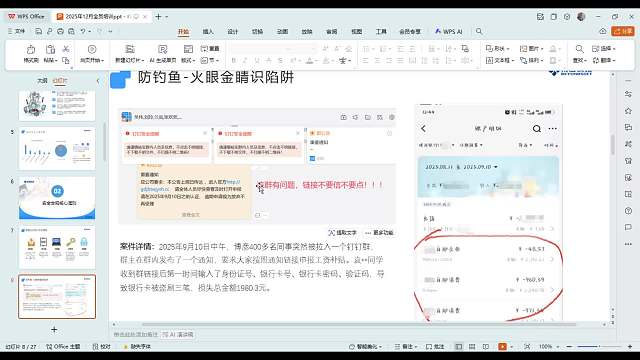Screen dimensions: 640x360
Task: Add new slide with plus below thumbnails
Action: pyautogui.click(x=54, y=329)
